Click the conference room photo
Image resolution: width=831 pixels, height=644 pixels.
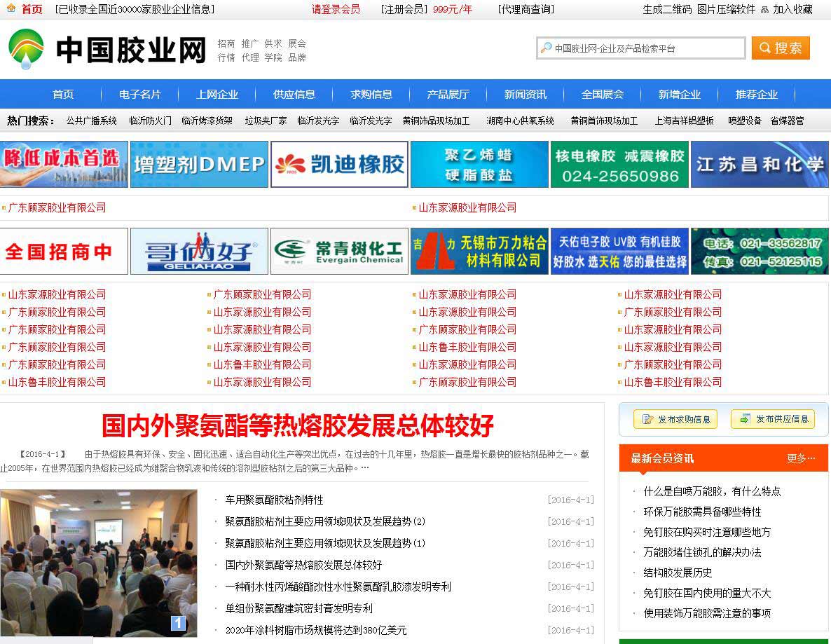pos(99,563)
